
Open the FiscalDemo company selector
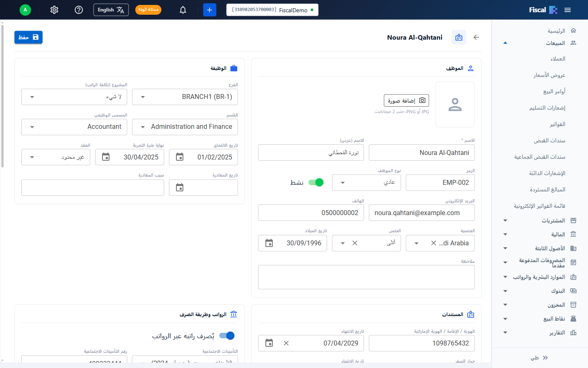272,10
